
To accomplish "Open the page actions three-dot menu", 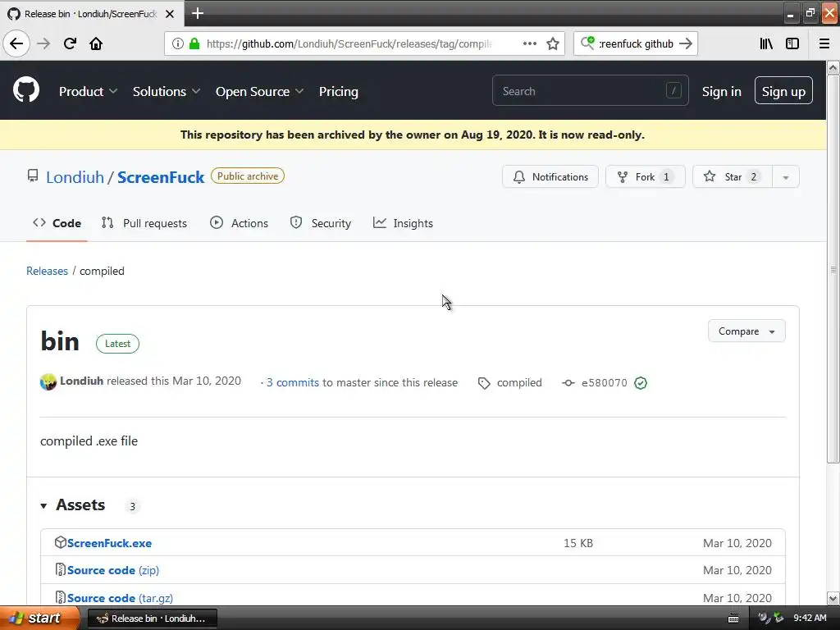I will point(529,43).
